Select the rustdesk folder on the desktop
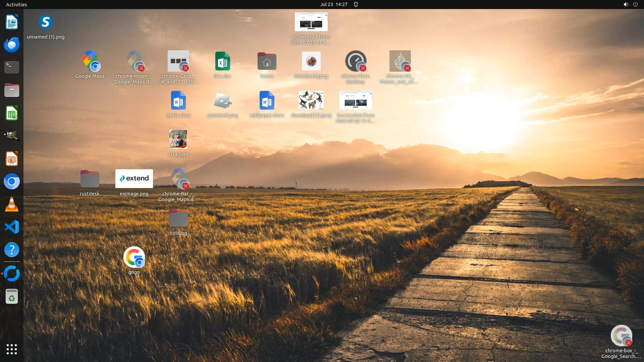Screen dimensions: 644x362 [90, 179]
